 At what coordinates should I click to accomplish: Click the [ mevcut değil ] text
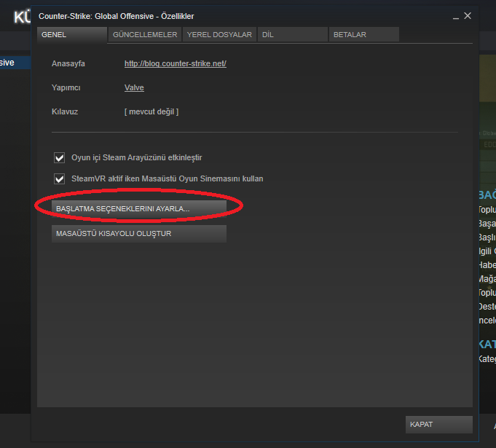point(151,111)
